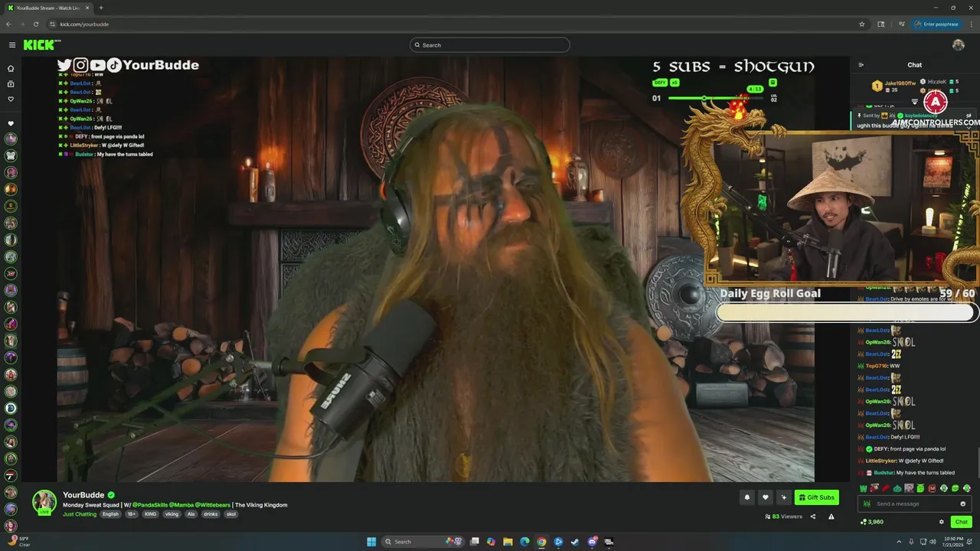Open Steam from the taskbar

pos(575,542)
